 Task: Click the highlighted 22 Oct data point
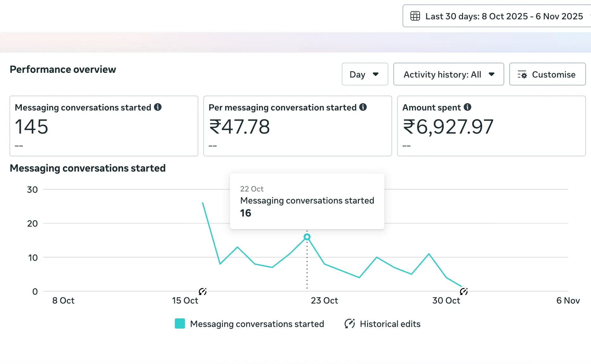coord(307,237)
